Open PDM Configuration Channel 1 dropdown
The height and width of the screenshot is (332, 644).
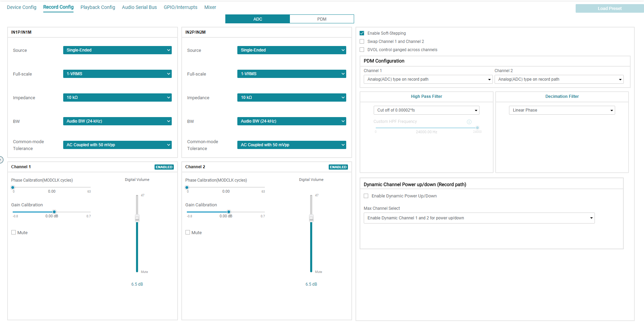coord(428,79)
